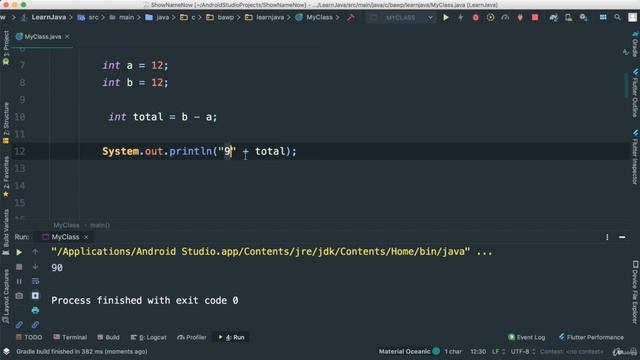The height and width of the screenshot is (360, 640).
Task: Start debugging with the red bug icon
Action: click(476, 18)
